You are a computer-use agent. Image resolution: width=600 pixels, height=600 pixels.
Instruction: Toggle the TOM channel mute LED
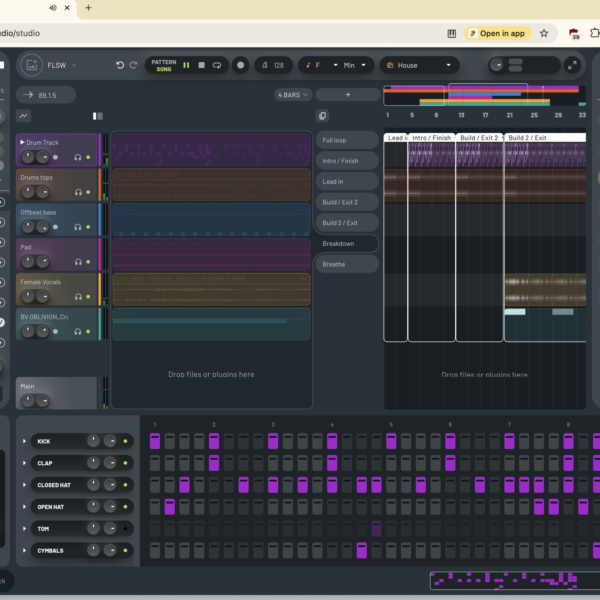(126, 528)
